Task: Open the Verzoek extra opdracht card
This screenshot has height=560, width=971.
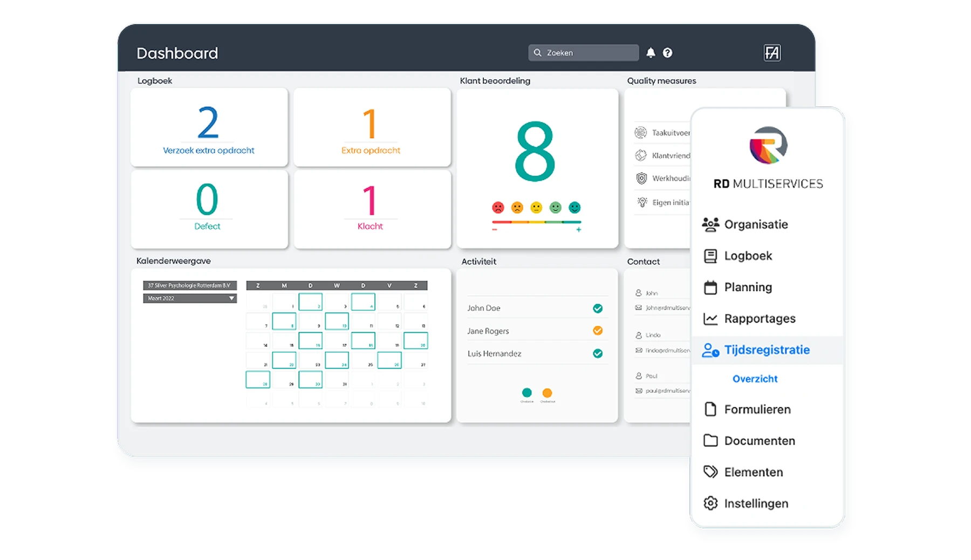Action: pos(209,127)
